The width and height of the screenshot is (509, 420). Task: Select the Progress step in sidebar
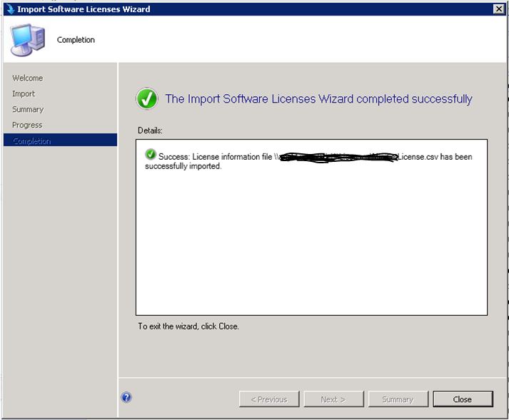(x=27, y=125)
